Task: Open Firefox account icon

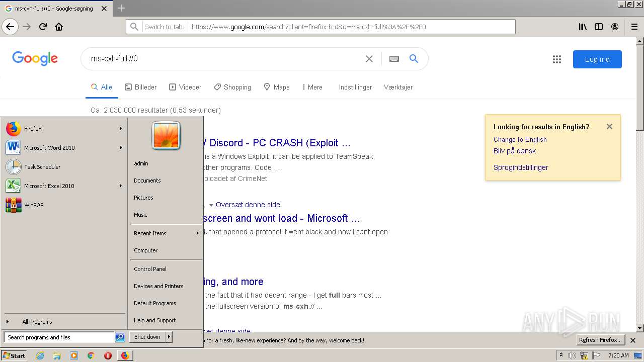Action: tap(615, 27)
